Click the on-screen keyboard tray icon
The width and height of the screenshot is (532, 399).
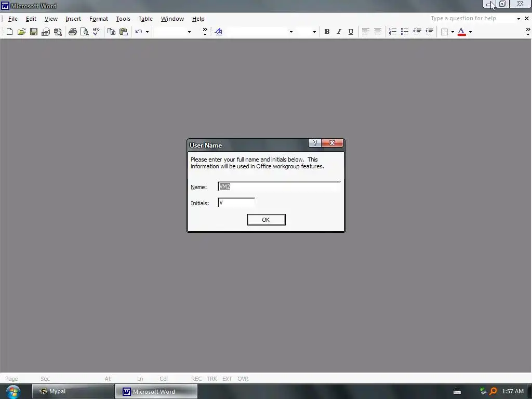click(457, 392)
